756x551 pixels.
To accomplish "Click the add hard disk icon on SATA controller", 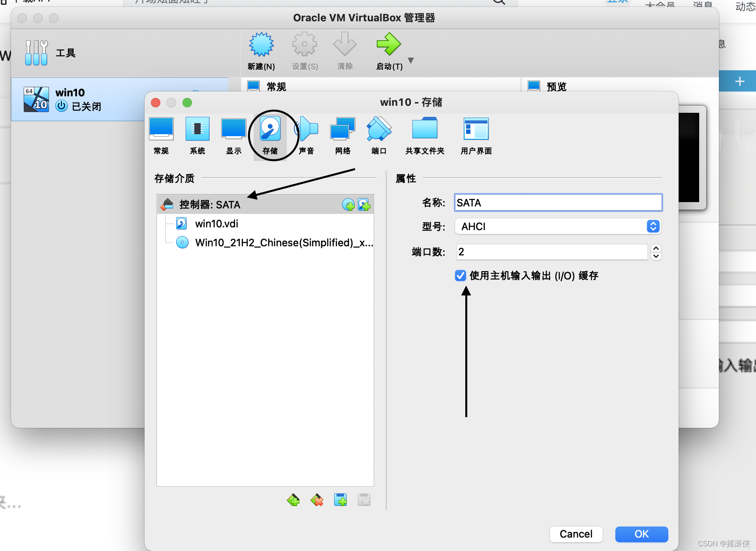I will click(364, 204).
